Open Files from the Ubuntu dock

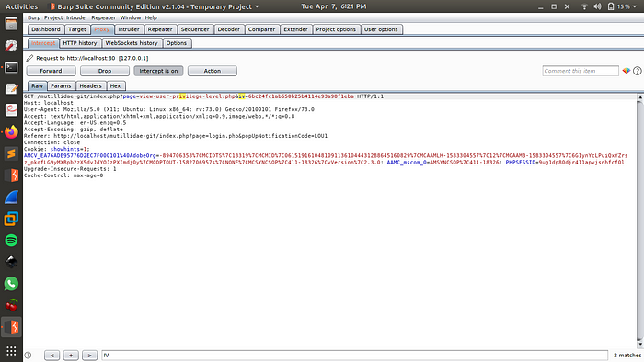click(x=11, y=24)
